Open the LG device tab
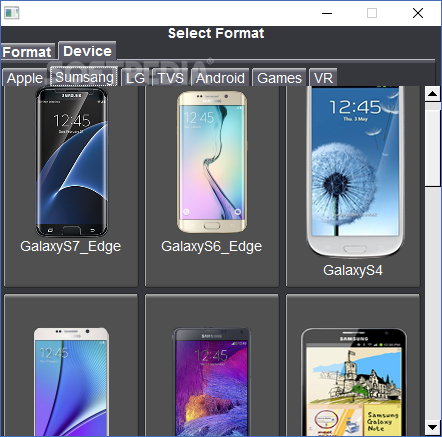Screen dimensions: 442x437 click(135, 78)
